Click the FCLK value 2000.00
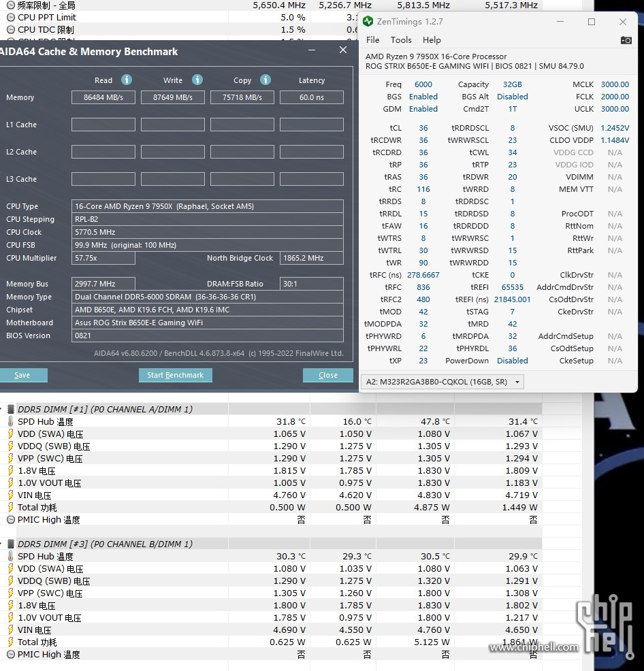 pos(615,97)
